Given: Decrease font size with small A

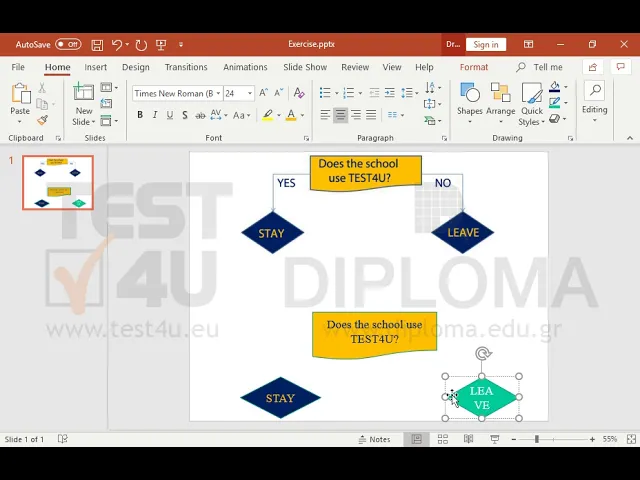Looking at the screenshot, I should pyautogui.click(x=278, y=93).
